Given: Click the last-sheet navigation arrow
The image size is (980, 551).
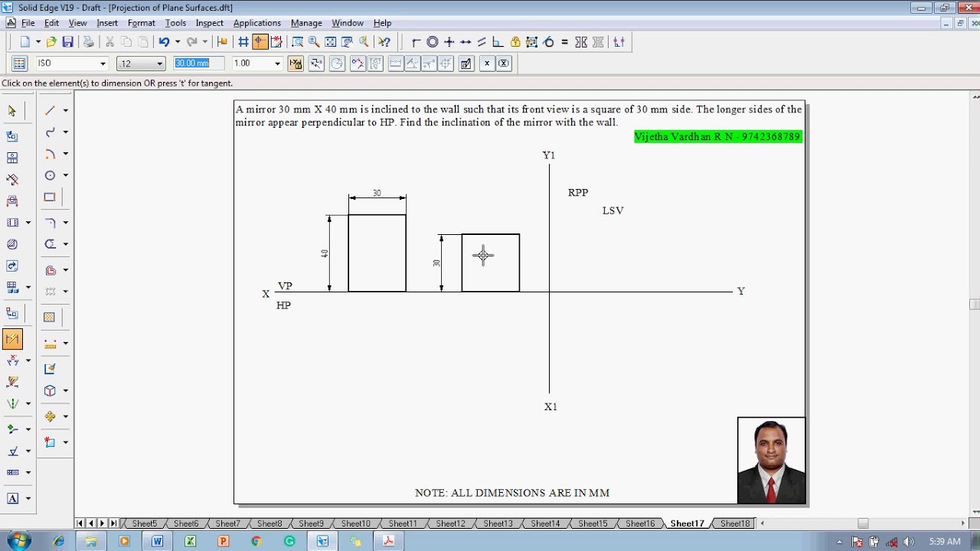Looking at the screenshot, I should point(113,523).
